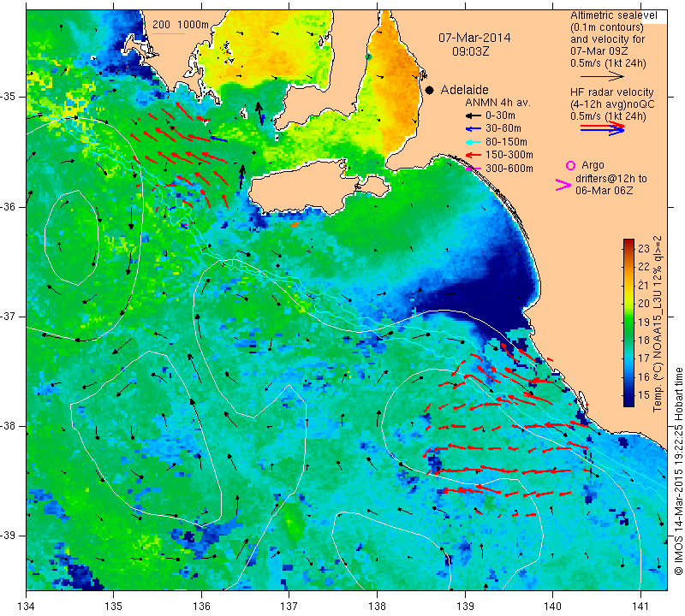Click the latitude axis label -39
The width and height of the screenshot is (685, 616).
[9, 535]
